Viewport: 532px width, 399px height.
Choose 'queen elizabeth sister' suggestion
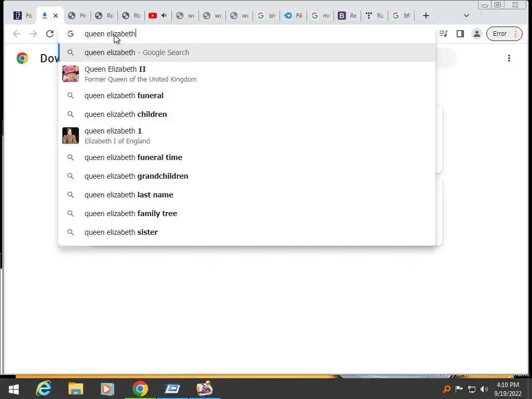(247, 232)
